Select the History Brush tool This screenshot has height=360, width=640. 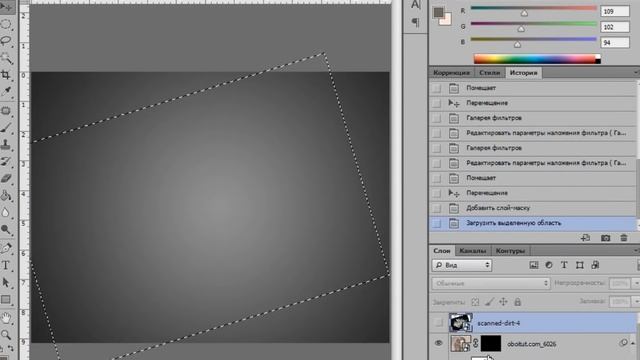[6, 162]
